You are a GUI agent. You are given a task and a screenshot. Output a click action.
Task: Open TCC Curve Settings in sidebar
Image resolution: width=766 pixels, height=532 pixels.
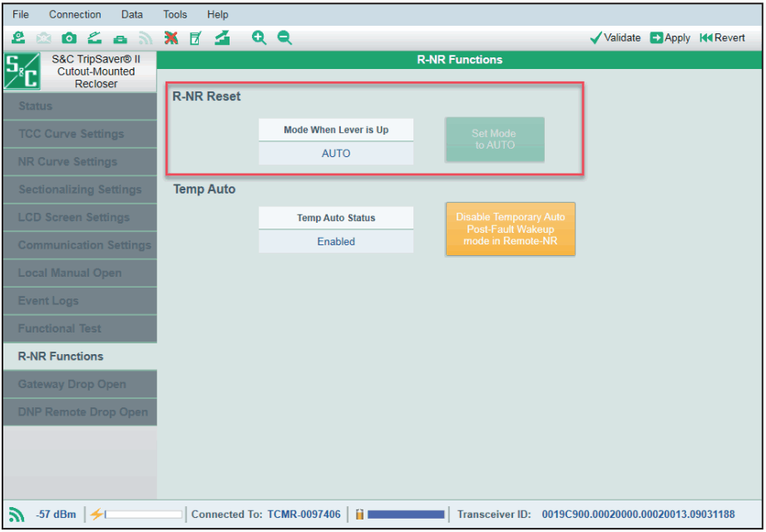[80, 134]
